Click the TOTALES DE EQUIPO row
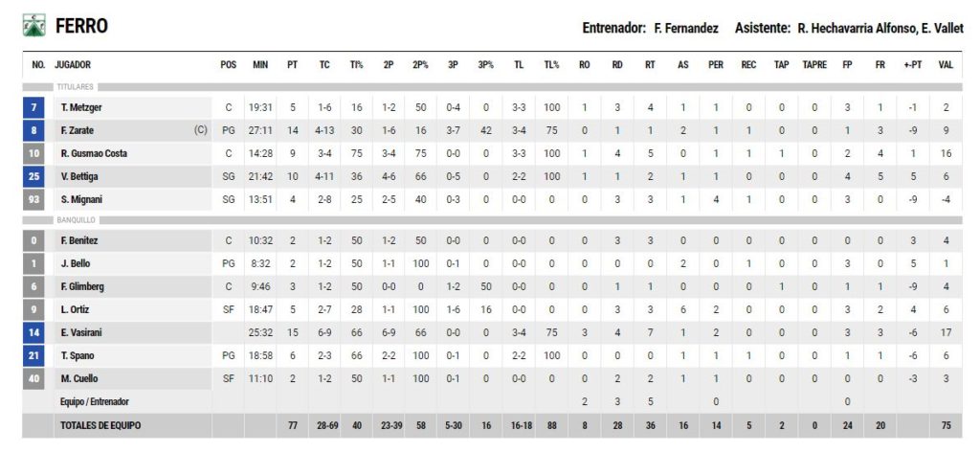 pyautogui.click(x=100, y=424)
